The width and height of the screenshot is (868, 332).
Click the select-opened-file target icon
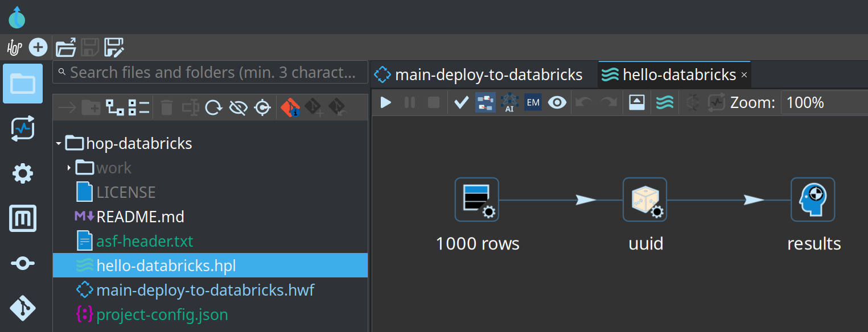[262, 107]
